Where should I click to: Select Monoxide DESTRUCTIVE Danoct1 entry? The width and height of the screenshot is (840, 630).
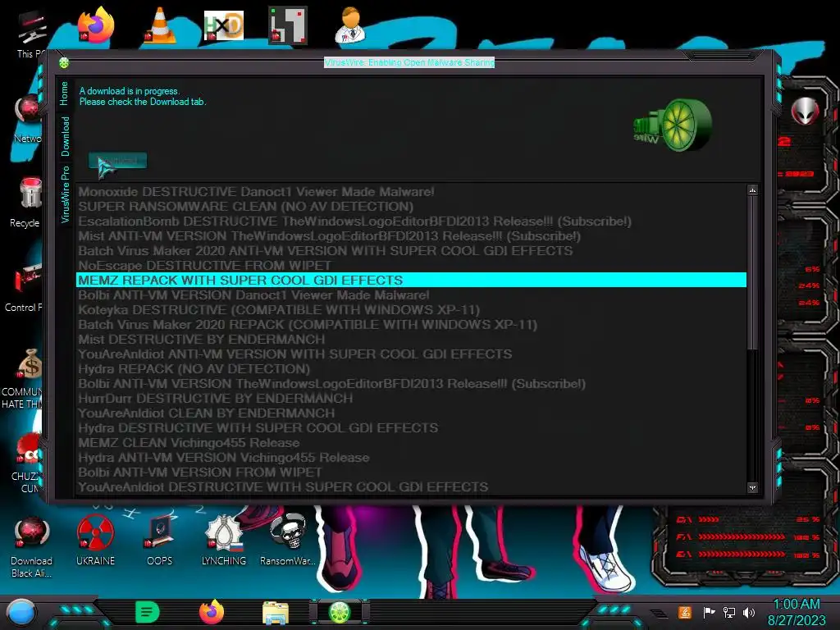412,192
